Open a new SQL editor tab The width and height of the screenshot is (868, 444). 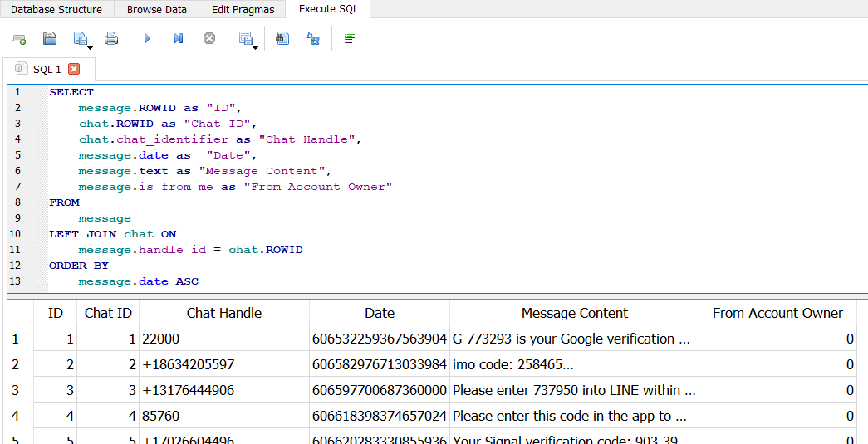19,39
